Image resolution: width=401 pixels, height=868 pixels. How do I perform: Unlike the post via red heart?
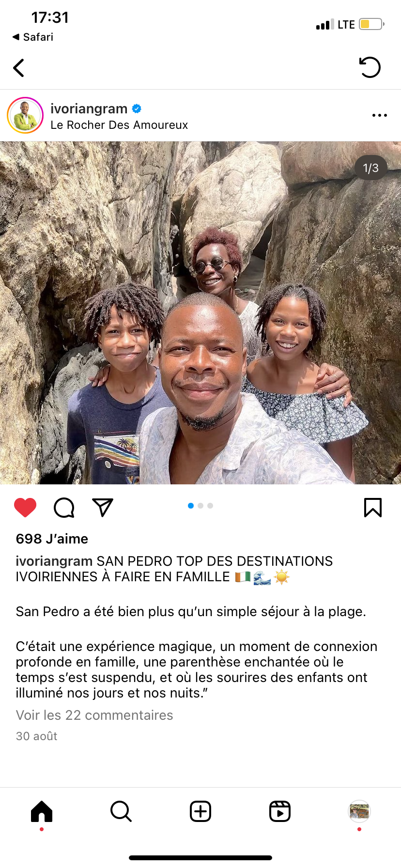(x=25, y=508)
